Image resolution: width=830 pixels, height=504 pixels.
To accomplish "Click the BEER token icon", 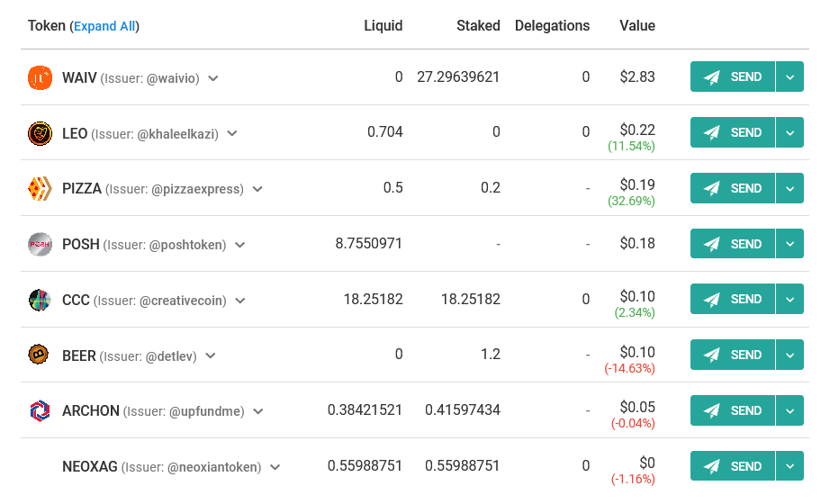I will pos(40,355).
